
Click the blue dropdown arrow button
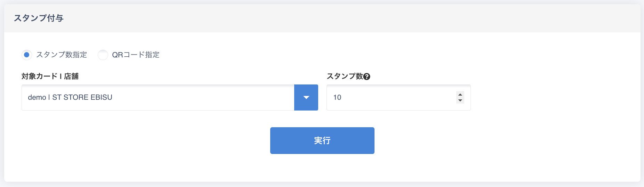(x=306, y=97)
